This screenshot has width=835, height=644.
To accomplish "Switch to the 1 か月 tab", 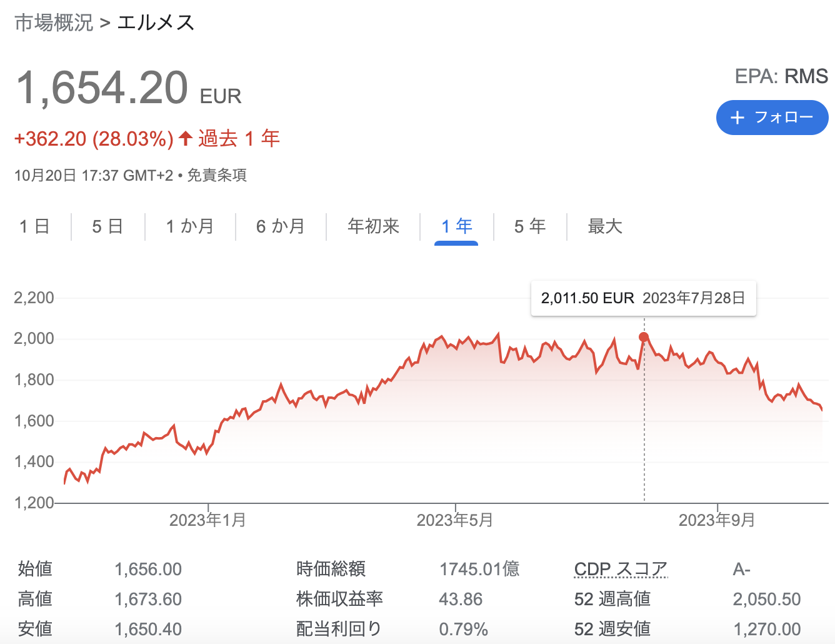I will pos(190,226).
